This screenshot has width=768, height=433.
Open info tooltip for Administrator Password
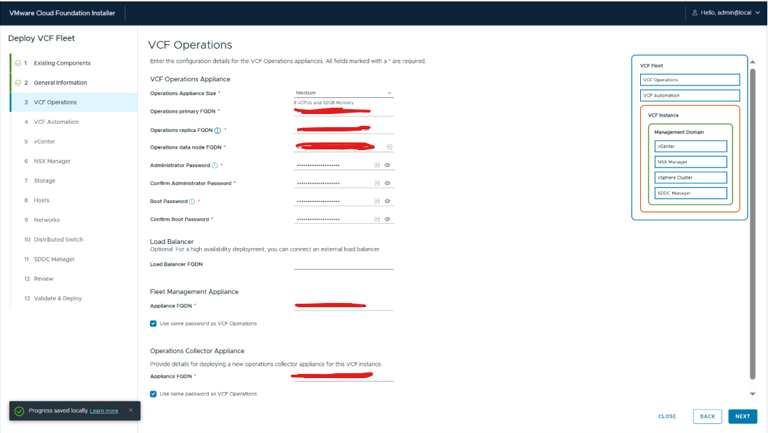tap(215, 166)
